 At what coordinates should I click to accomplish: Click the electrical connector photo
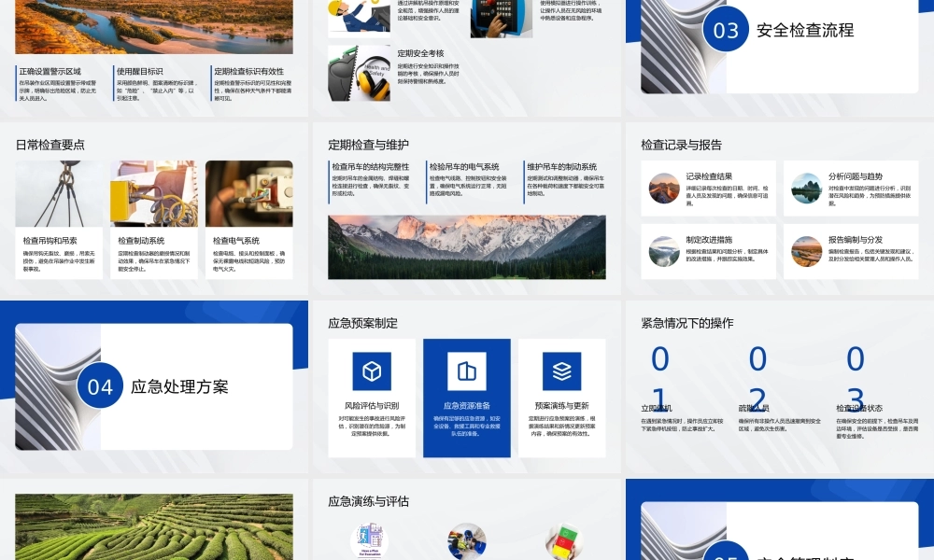[x=249, y=193]
